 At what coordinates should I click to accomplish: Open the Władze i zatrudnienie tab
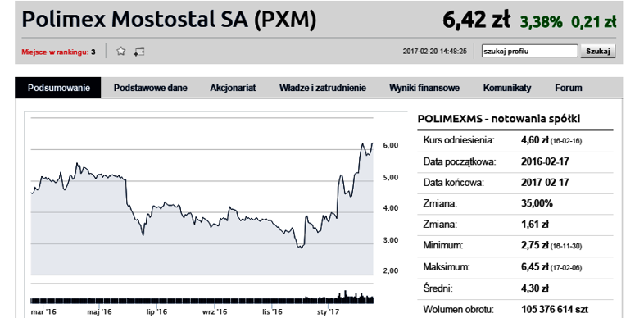tap(323, 88)
